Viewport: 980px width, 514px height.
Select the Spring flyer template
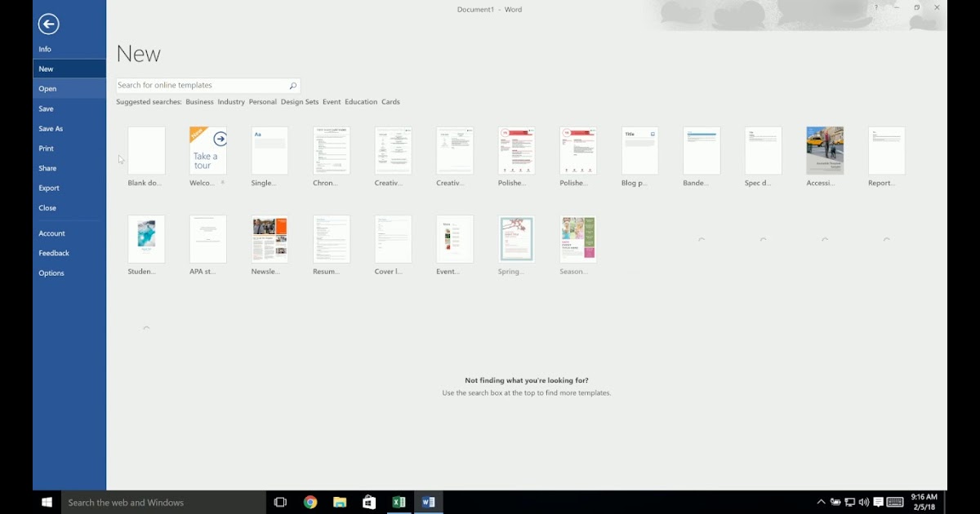point(516,239)
